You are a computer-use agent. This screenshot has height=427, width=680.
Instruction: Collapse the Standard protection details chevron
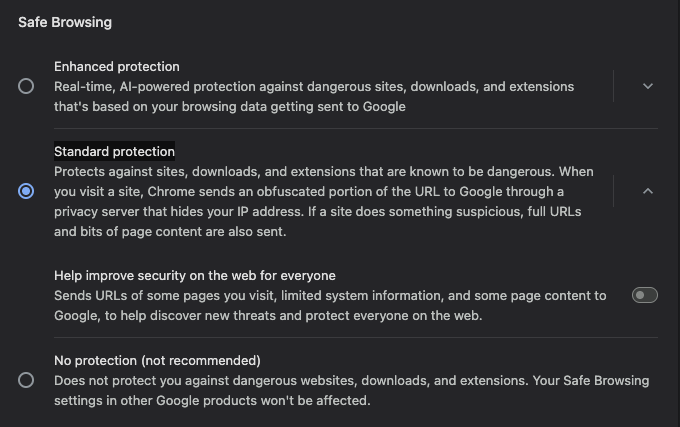tap(647, 191)
